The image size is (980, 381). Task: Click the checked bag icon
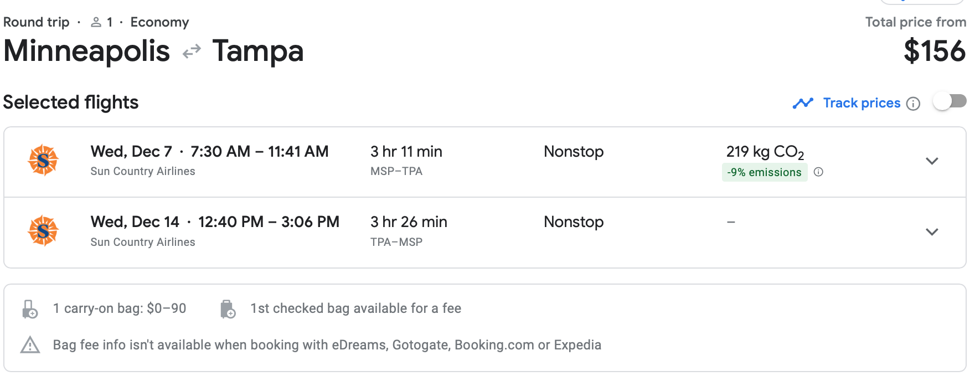[227, 309]
